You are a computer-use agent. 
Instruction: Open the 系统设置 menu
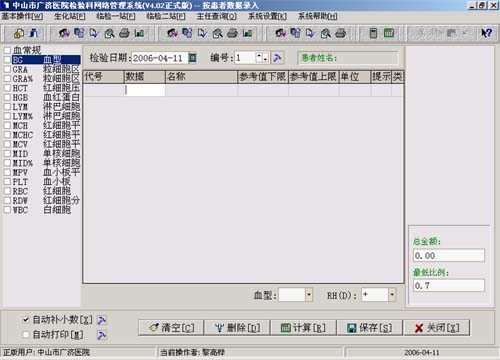[x=267, y=16]
